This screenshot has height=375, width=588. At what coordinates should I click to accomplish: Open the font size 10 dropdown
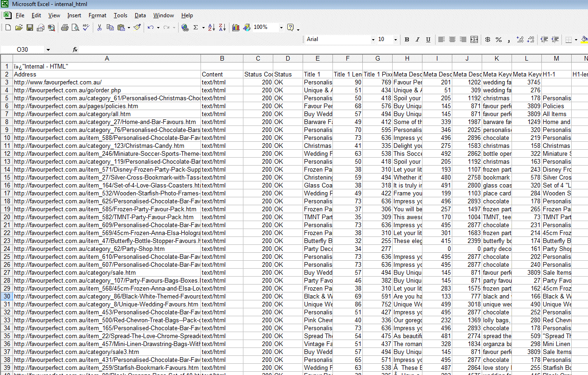pyautogui.click(x=395, y=40)
